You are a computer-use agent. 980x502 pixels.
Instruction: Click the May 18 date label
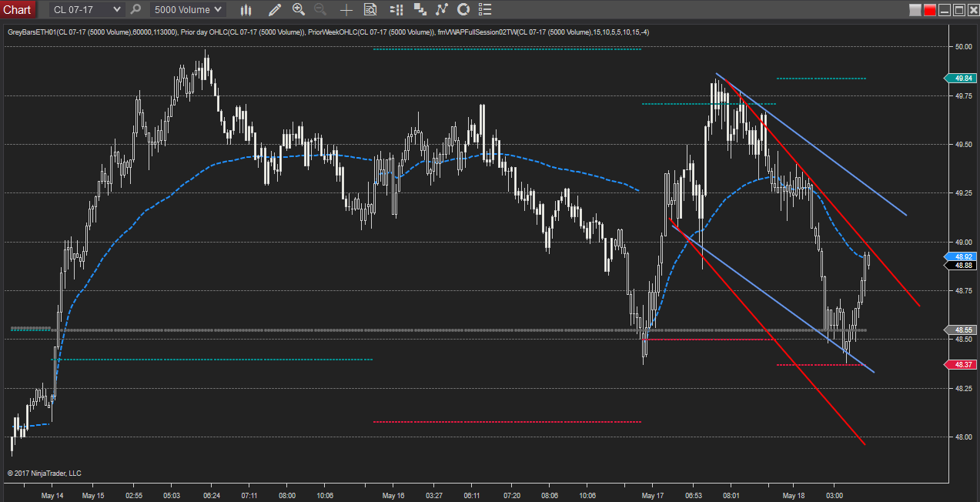(x=794, y=496)
